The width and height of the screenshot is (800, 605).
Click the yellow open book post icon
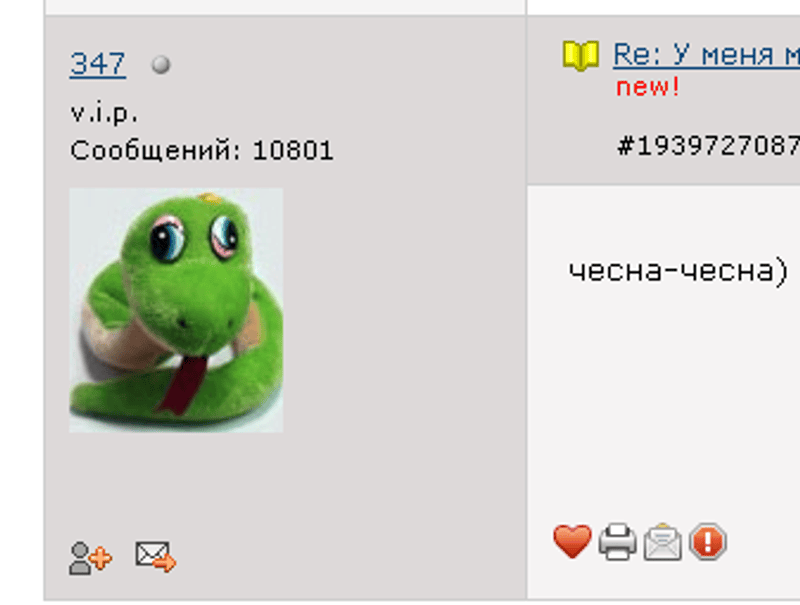click(x=581, y=55)
